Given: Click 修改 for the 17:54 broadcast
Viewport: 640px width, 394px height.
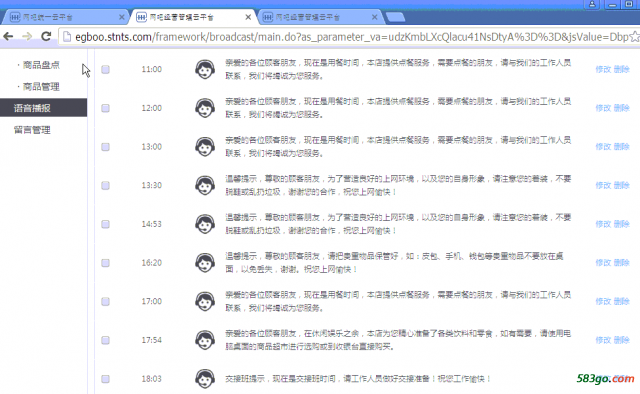Looking at the screenshot, I should pos(603,340).
